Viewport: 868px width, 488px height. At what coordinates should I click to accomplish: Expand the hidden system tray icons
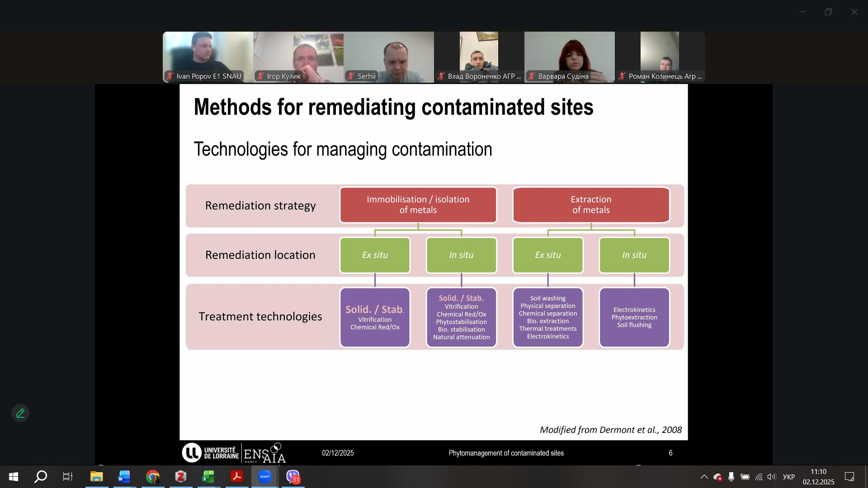click(704, 477)
